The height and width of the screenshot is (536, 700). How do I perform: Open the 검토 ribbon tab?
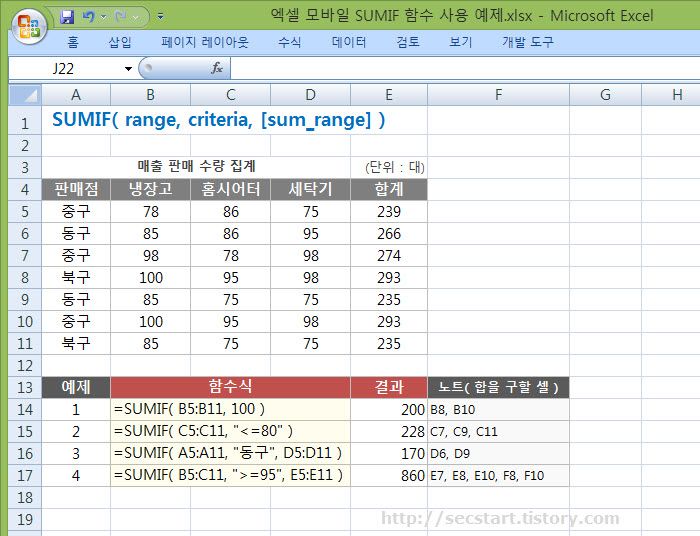pyautogui.click(x=408, y=42)
